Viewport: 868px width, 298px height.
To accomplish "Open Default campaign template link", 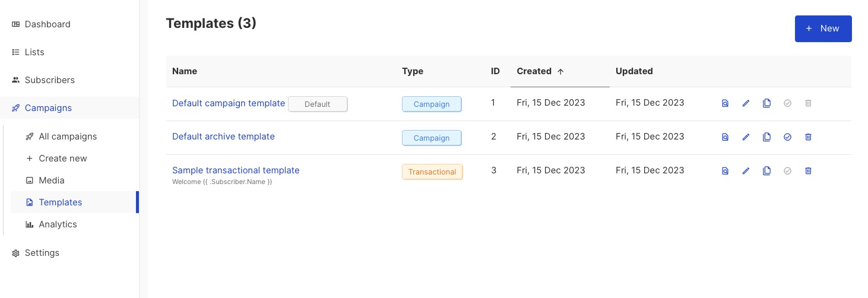I will point(229,103).
